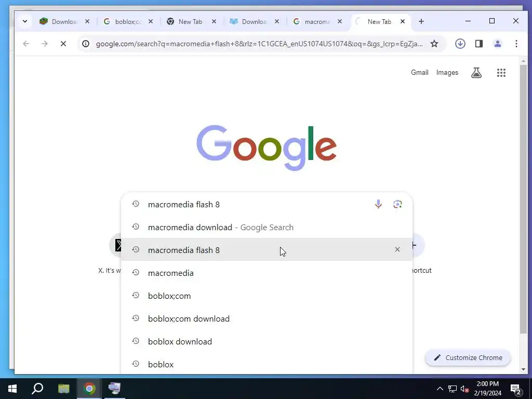Switch to the boblox;com tab

coord(128,21)
